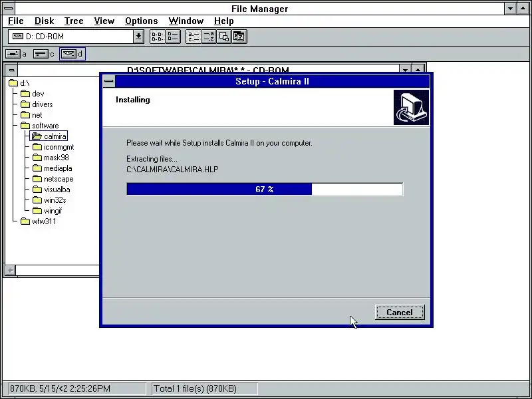The width and height of the screenshot is (532, 399).
Task: Sort files by type icon
Action: click(x=209, y=37)
